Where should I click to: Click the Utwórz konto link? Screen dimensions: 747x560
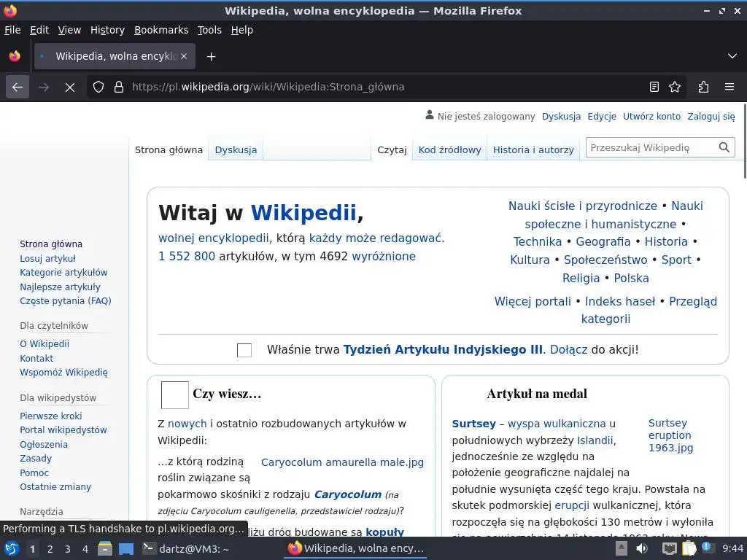pos(651,116)
